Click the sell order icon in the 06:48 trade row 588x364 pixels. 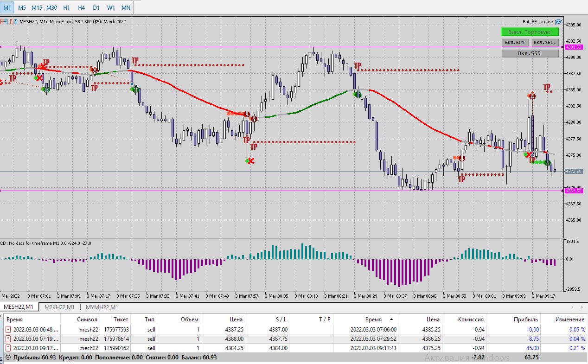coord(8,330)
